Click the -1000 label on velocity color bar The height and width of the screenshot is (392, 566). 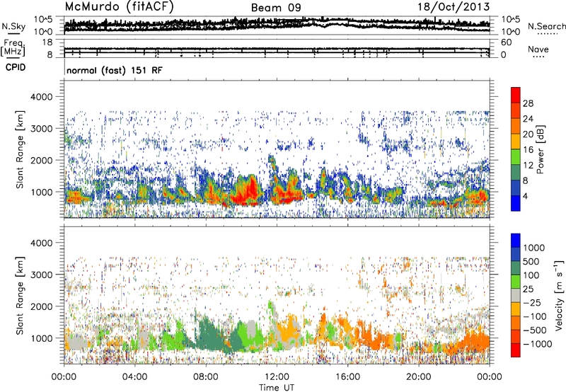[x=538, y=344]
